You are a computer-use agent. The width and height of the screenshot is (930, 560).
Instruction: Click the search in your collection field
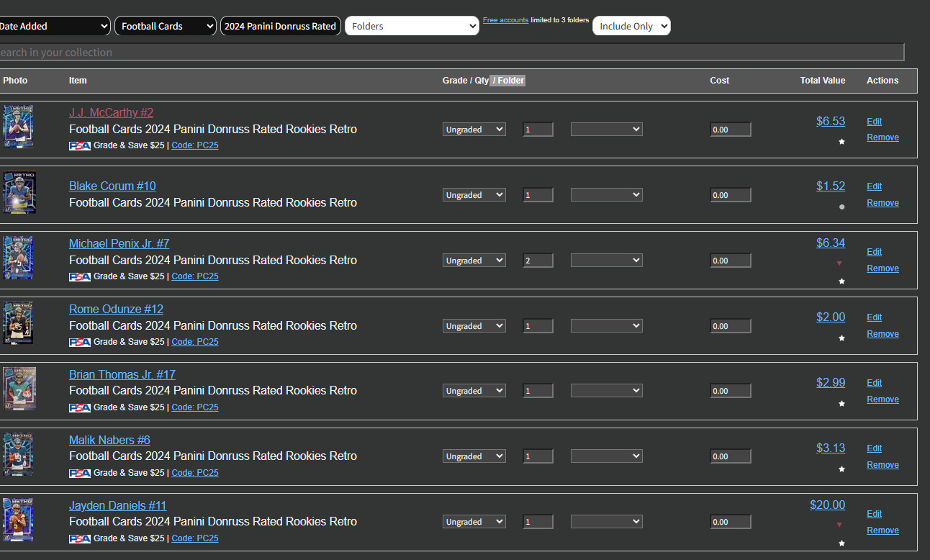(x=451, y=52)
